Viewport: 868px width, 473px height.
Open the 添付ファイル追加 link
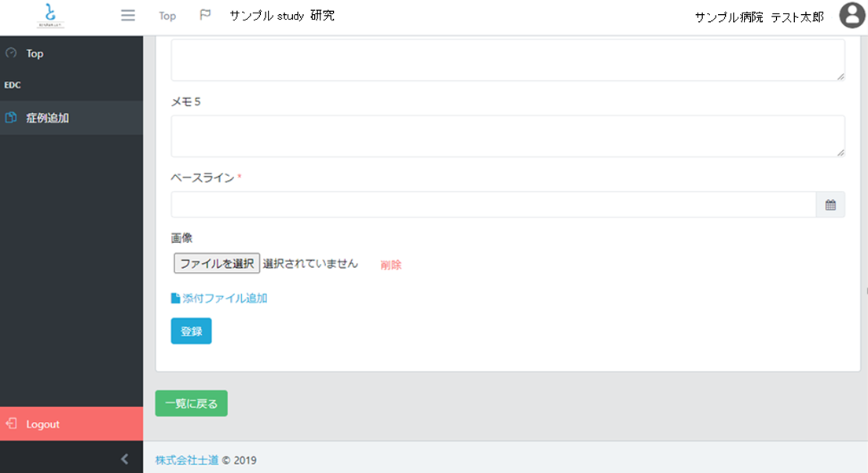[225, 298]
